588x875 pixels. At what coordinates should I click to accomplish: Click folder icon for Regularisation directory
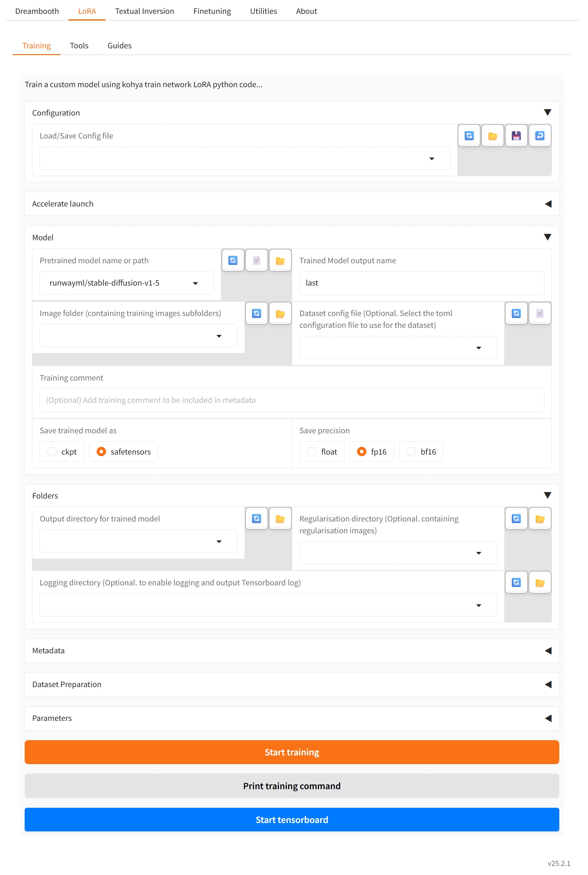[x=540, y=518]
